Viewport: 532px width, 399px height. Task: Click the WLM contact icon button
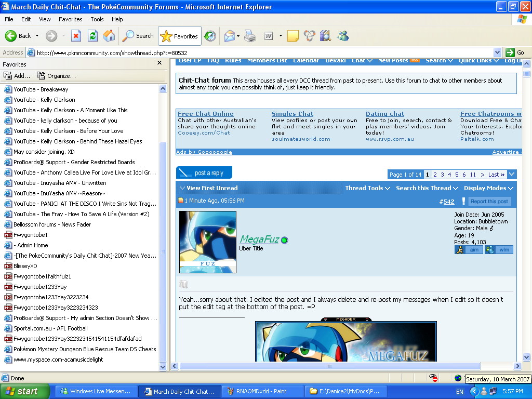499,250
